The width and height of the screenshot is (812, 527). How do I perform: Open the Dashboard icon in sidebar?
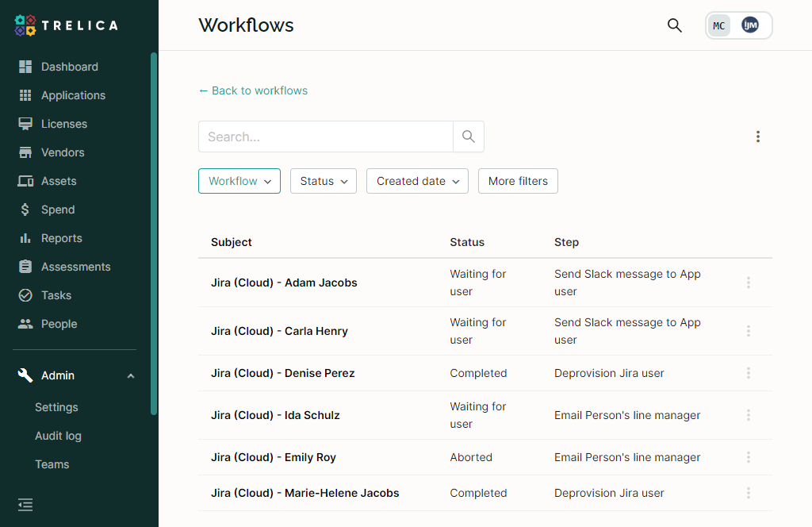(25, 67)
